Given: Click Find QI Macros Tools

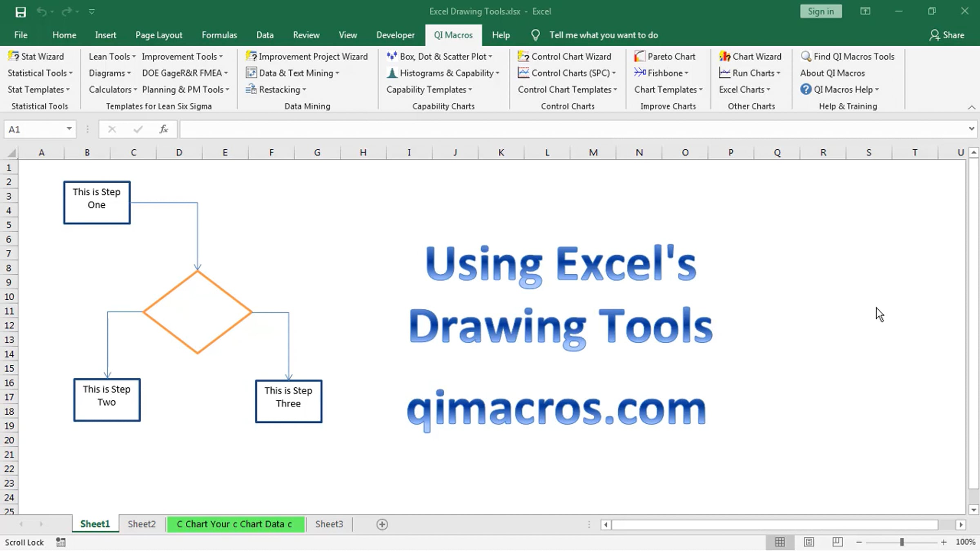Looking at the screenshot, I should (x=847, y=56).
